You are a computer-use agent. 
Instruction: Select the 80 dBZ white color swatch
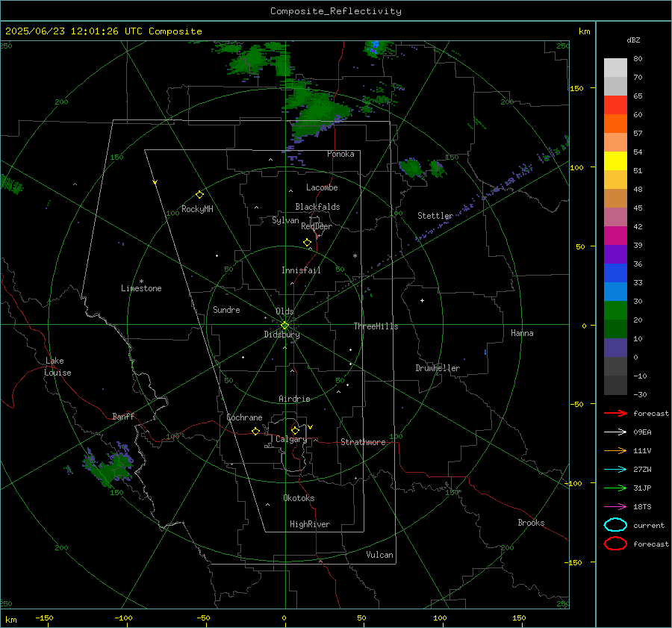[615, 67]
